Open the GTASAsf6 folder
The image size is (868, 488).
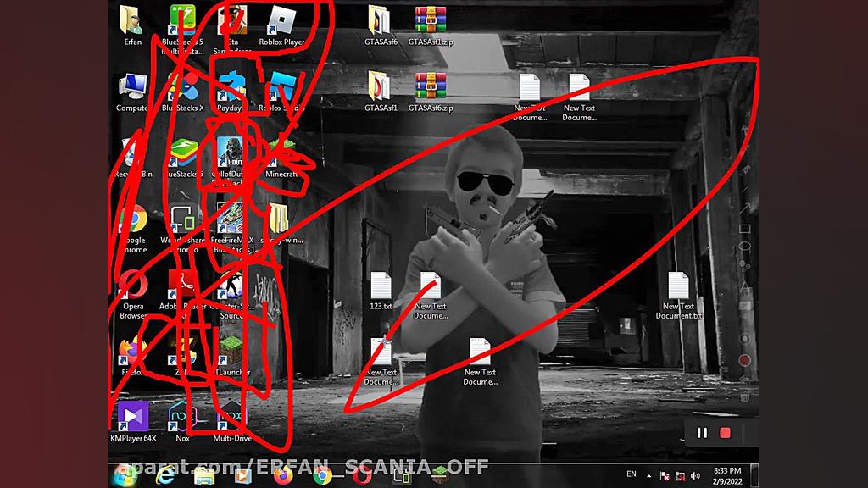click(381, 20)
